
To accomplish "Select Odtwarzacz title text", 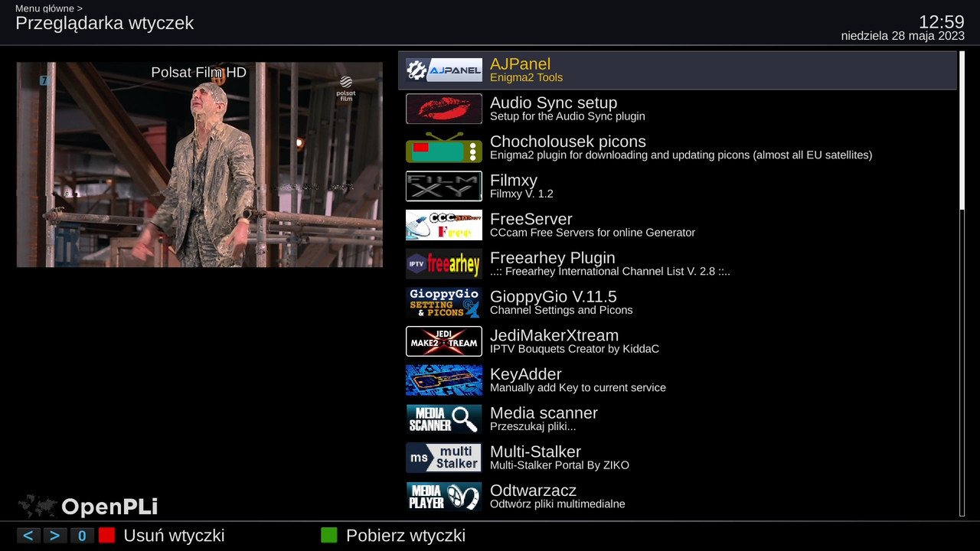I will [x=533, y=491].
